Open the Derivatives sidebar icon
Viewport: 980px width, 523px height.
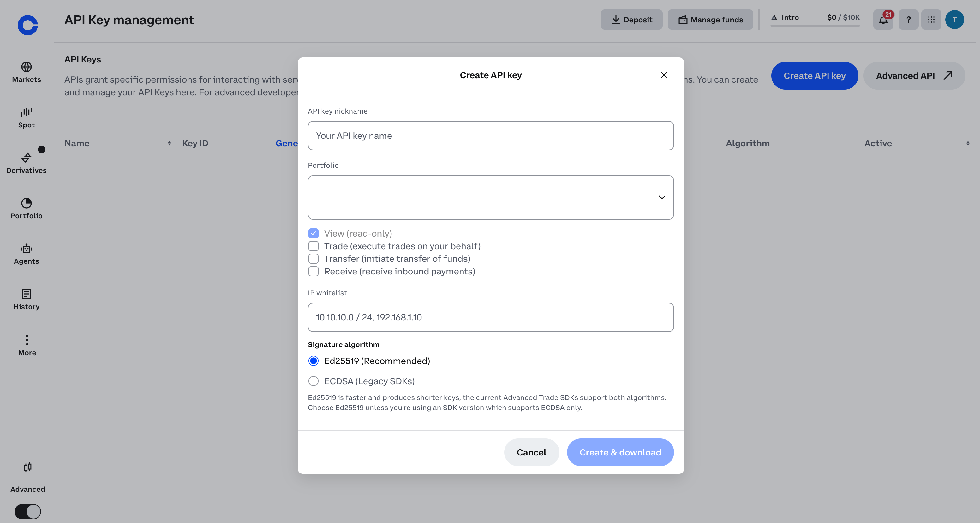coord(26,157)
